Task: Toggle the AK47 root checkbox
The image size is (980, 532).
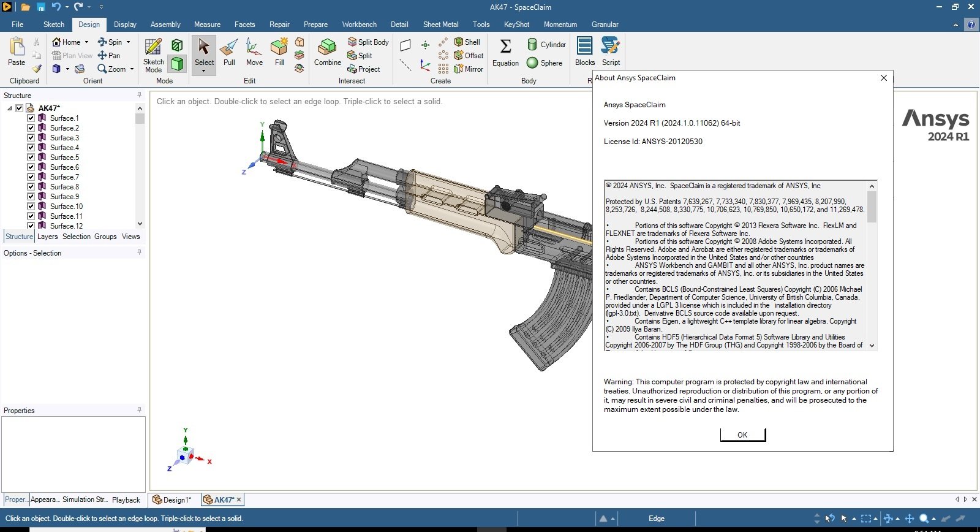Action: (19, 108)
